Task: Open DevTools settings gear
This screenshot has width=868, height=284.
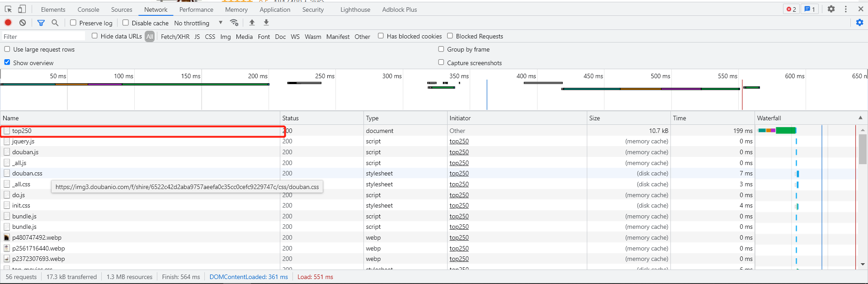Action: [x=831, y=9]
